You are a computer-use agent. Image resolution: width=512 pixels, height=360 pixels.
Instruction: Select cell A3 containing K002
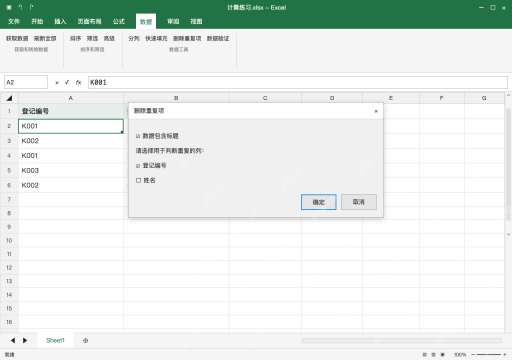click(x=71, y=141)
